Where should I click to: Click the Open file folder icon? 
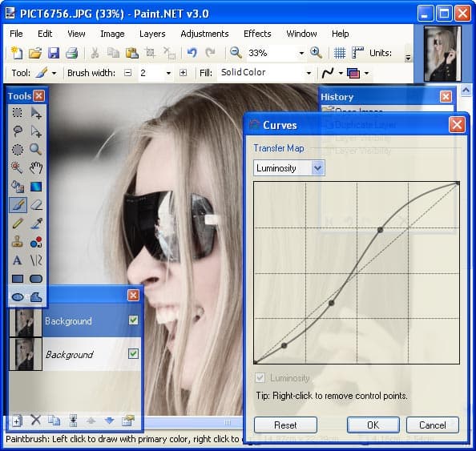(35, 53)
